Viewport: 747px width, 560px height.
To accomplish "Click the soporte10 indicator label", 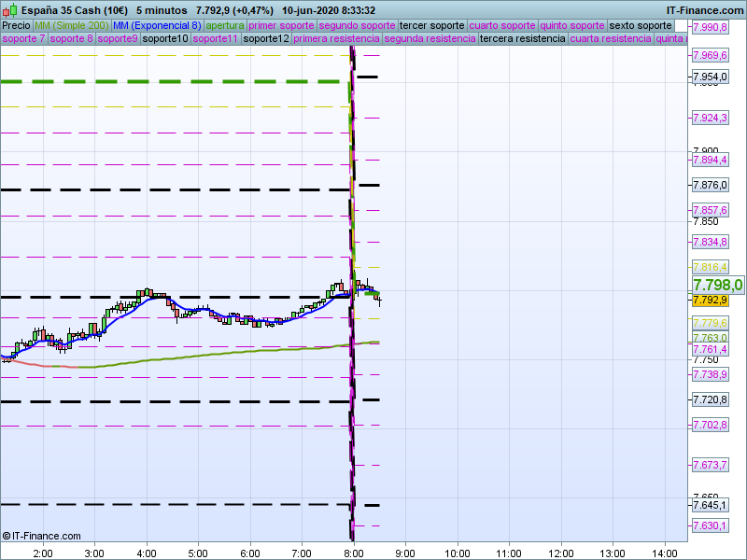I will tap(165, 38).
